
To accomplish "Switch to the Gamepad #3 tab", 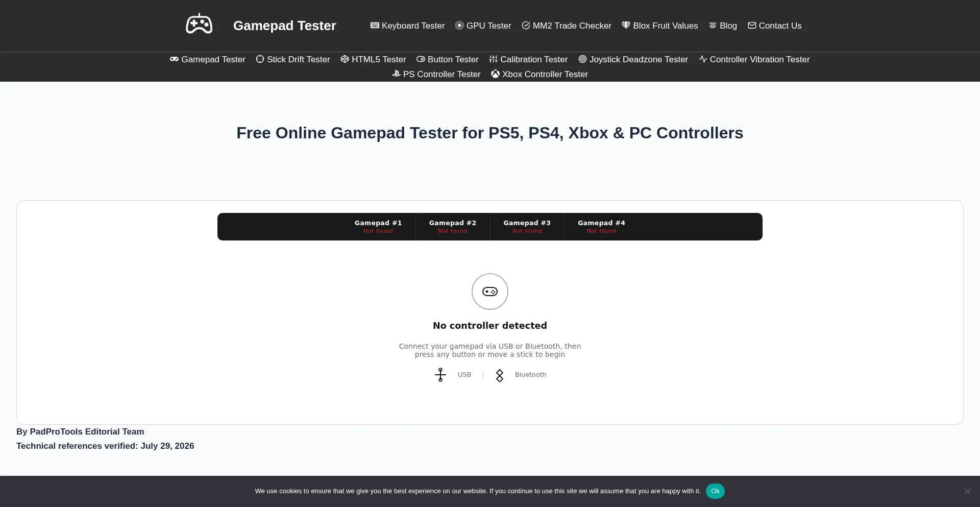I will click(x=527, y=227).
